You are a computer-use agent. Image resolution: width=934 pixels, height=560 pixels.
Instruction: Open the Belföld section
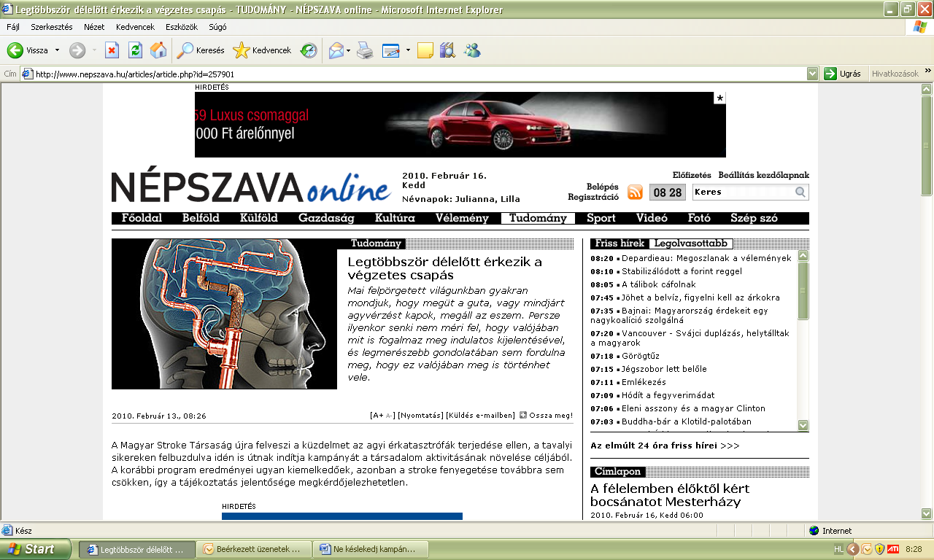[201, 218]
